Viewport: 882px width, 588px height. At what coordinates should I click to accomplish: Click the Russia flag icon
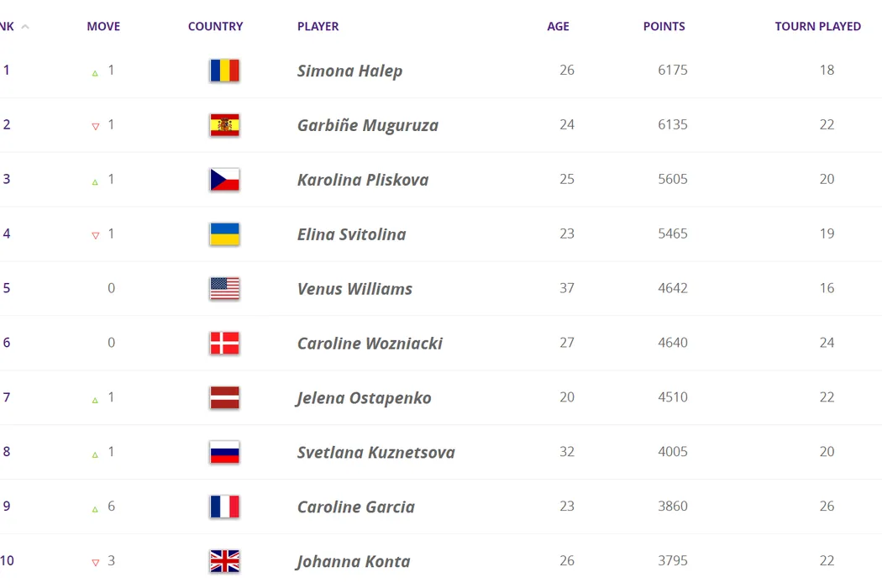[224, 453]
